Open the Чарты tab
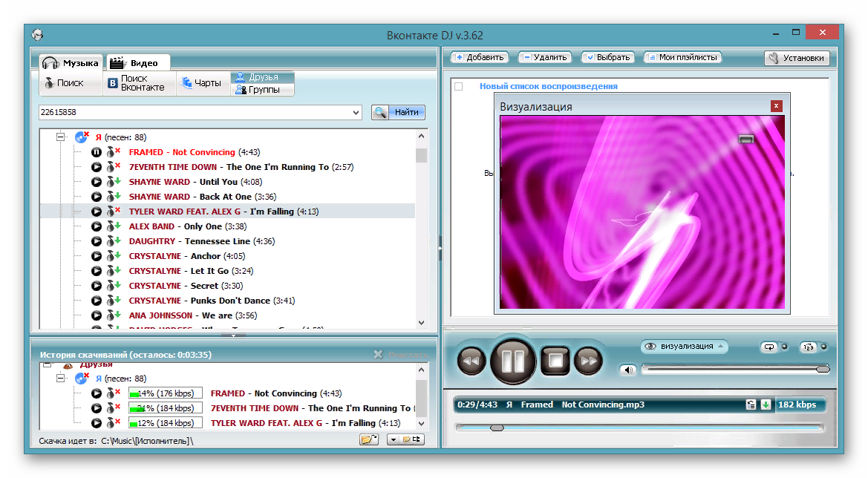 pyautogui.click(x=203, y=83)
